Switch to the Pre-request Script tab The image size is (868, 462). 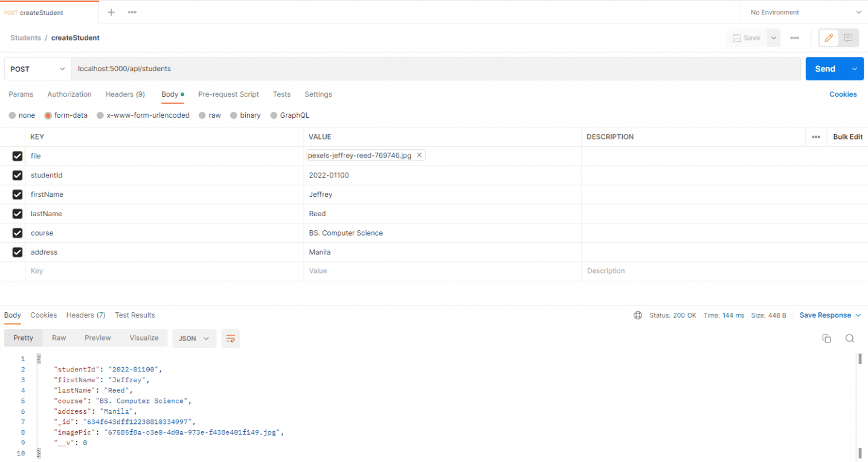[228, 94]
